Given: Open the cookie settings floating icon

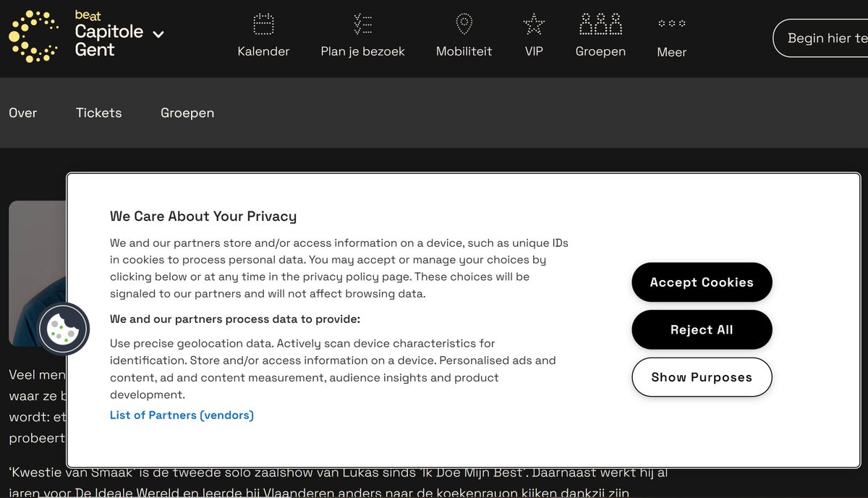Looking at the screenshot, I should (64, 329).
